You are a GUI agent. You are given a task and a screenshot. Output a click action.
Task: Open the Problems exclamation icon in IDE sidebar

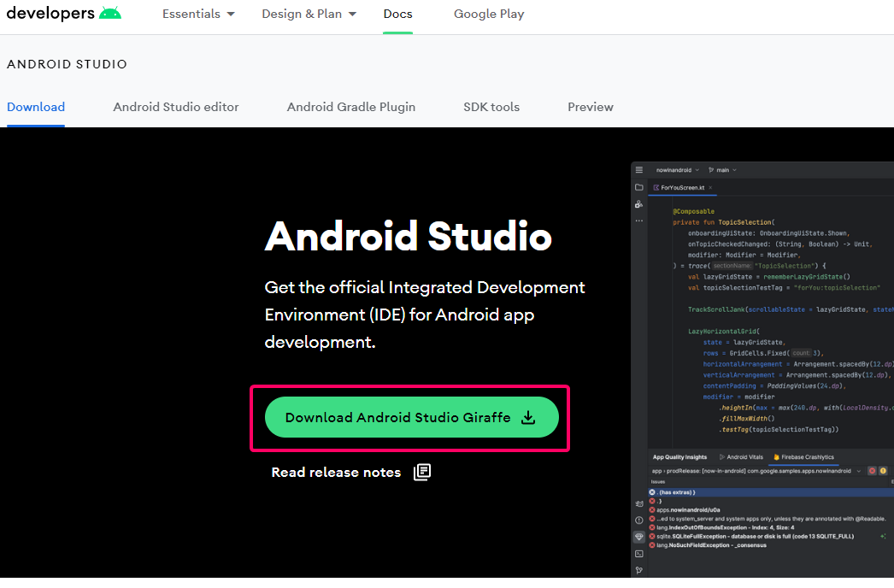point(639,520)
